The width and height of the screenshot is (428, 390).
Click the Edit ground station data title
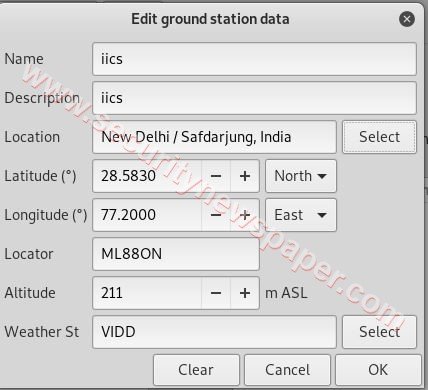(210, 19)
